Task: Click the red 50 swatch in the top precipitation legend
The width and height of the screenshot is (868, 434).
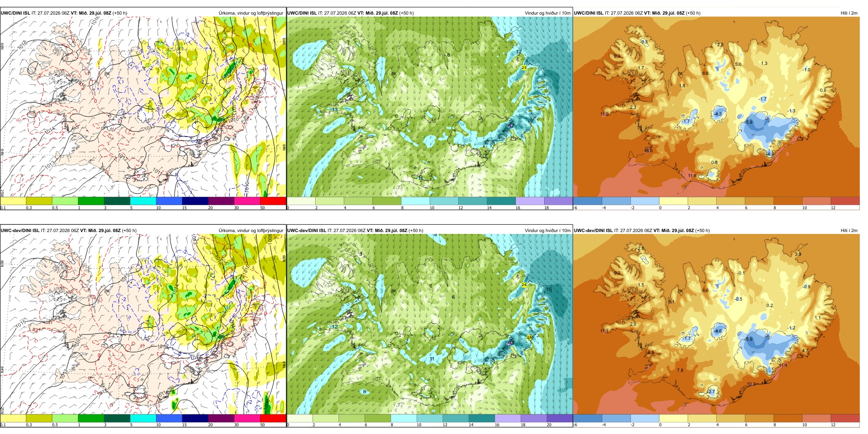Action: (x=273, y=201)
